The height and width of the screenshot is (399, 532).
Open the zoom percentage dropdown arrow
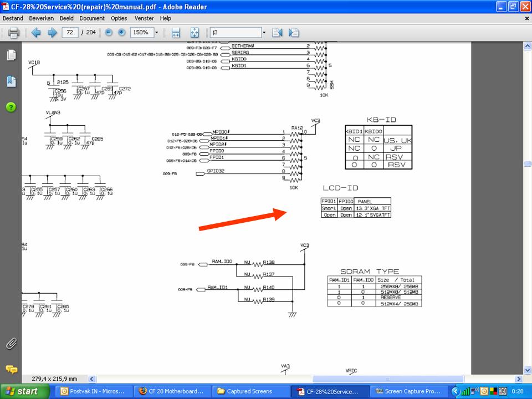pyautogui.click(x=156, y=33)
